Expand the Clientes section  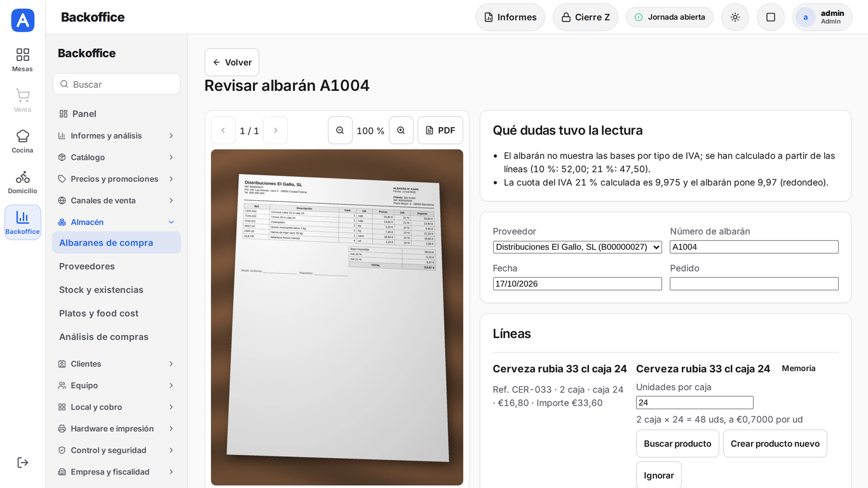[116, 363]
